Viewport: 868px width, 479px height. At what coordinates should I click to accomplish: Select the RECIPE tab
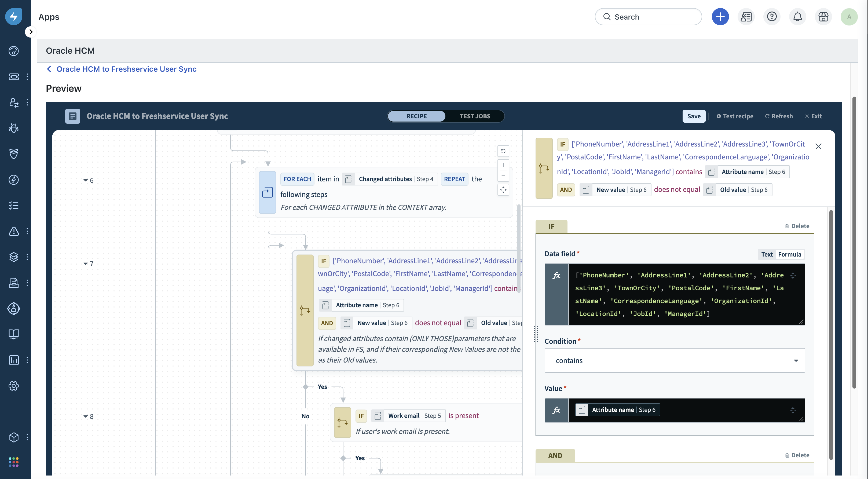click(x=416, y=116)
